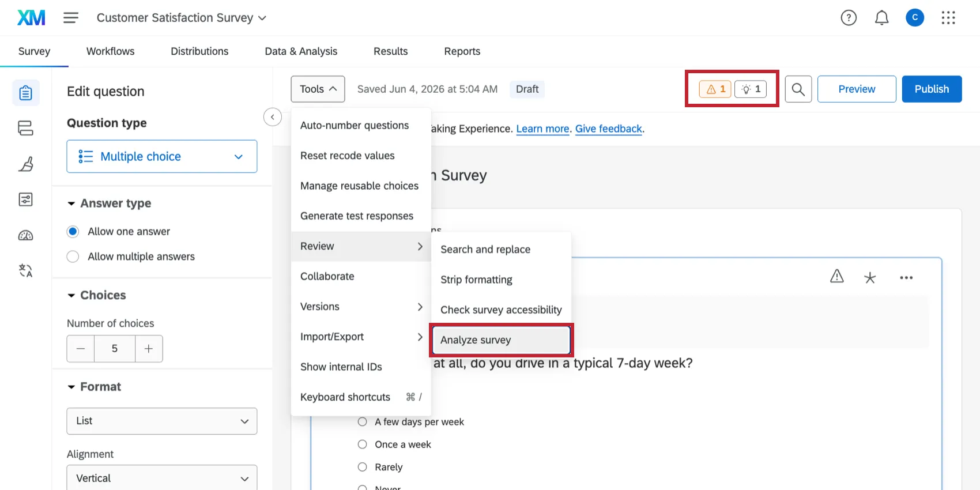Collapse the Format section
This screenshot has height=490, width=980.
pyautogui.click(x=95, y=387)
